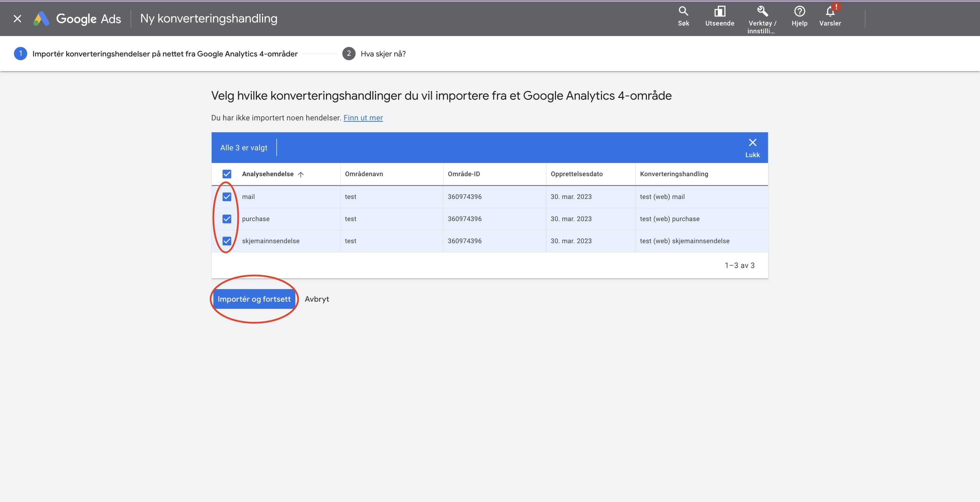Uncheck the skjemainnsendelse event checkbox
Screen dimensions: 980x502
(227, 241)
